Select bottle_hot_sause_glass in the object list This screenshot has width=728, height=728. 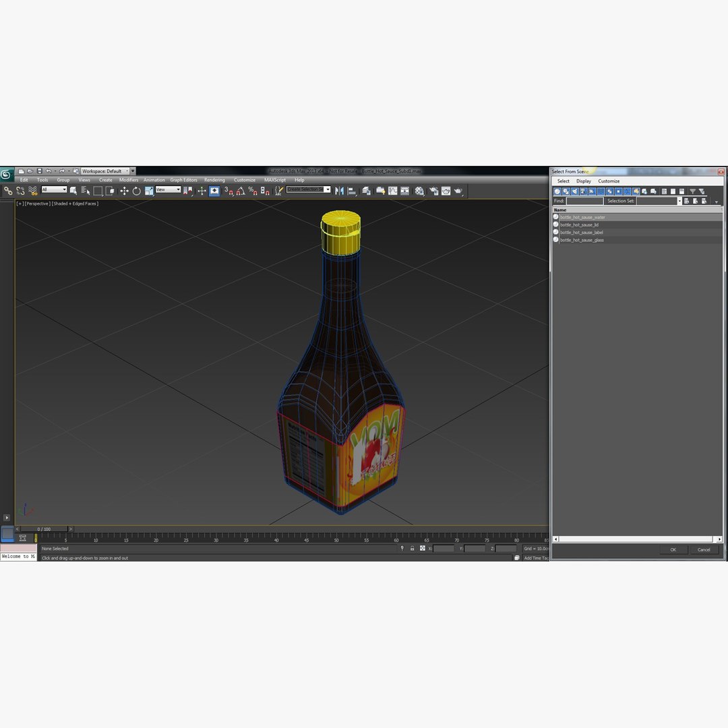(x=638, y=240)
